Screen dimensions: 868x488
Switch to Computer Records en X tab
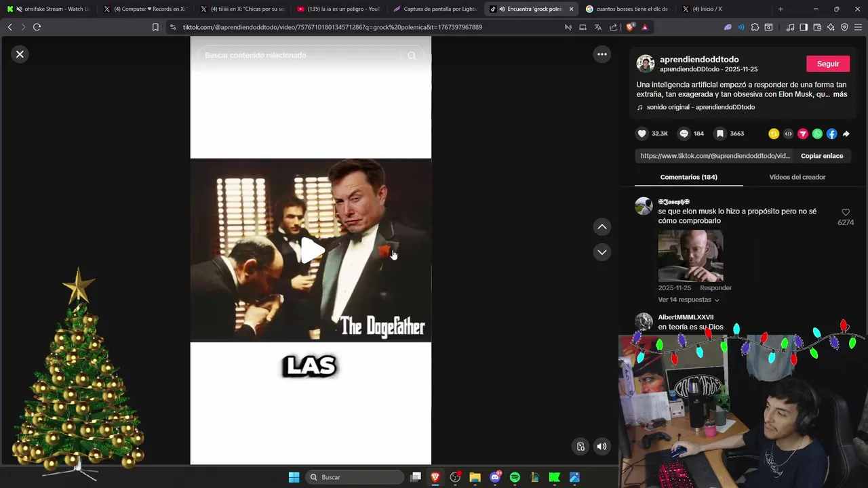pos(147,9)
